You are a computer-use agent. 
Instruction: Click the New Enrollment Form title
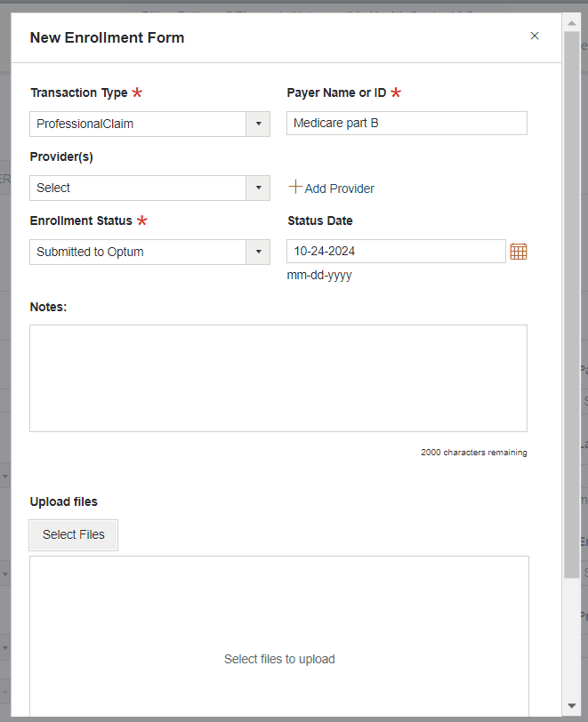(107, 37)
